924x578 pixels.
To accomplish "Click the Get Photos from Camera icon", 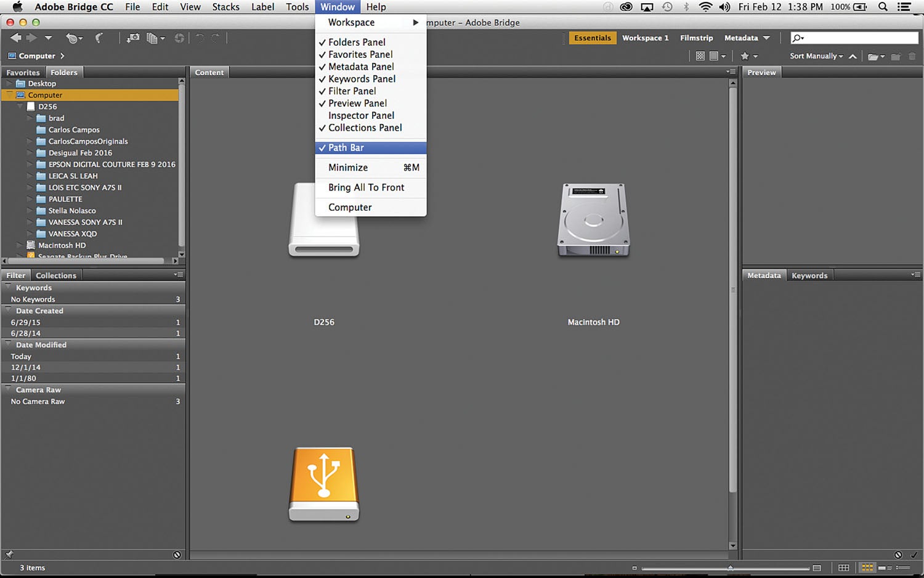I will [132, 38].
